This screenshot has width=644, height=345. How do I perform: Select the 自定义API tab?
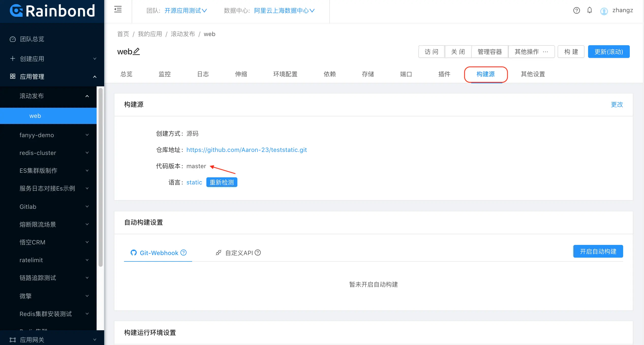tap(239, 253)
